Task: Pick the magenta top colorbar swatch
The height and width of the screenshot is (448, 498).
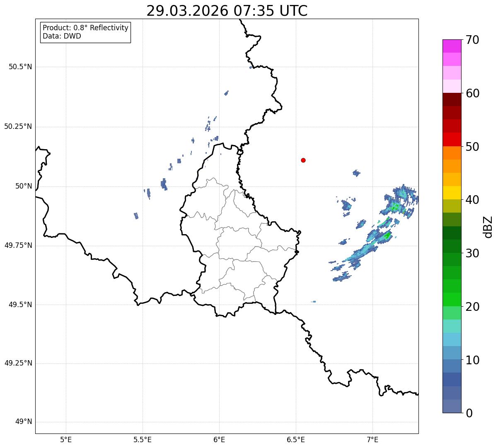Action: (452, 46)
